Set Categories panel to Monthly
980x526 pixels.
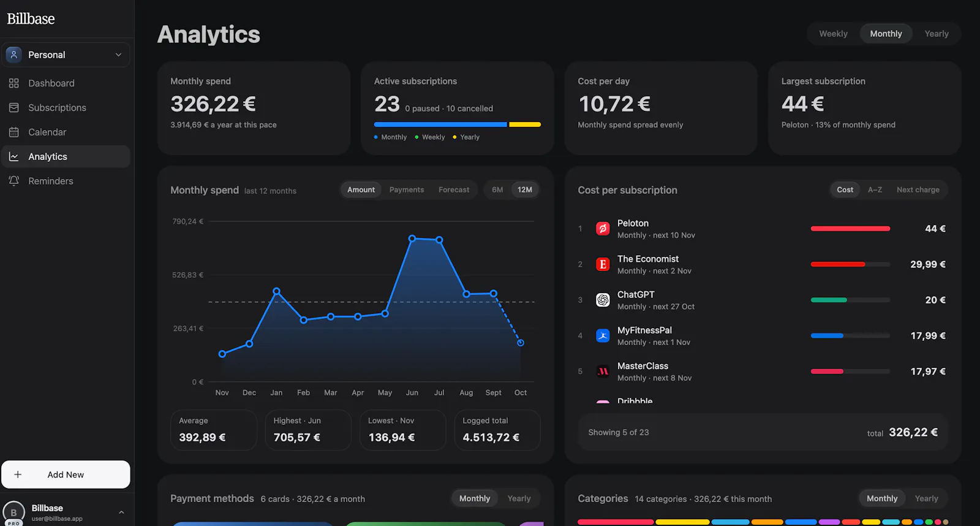pyautogui.click(x=882, y=498)
